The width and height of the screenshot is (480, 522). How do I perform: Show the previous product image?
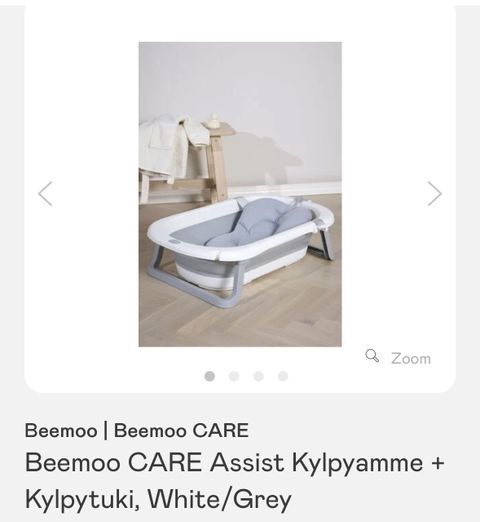tap(45, 194)
